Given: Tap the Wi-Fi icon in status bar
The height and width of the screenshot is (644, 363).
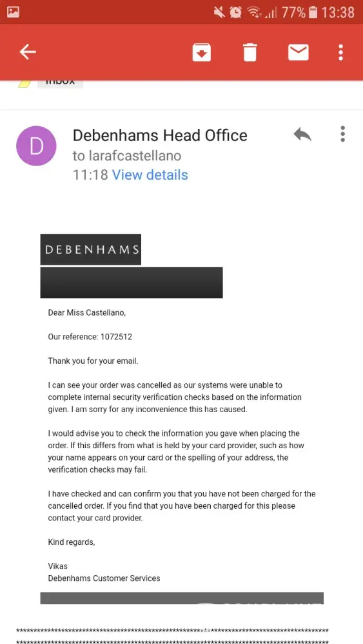Looking at the screenshot, I should click(255, 12).
